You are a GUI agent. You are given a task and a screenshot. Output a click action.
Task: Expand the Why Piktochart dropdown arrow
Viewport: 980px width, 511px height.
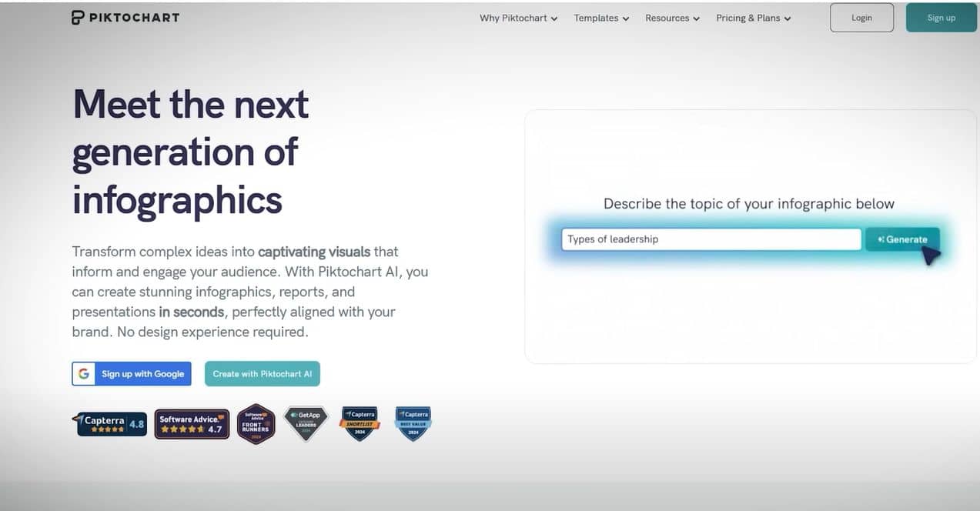[x=554, y=18]
